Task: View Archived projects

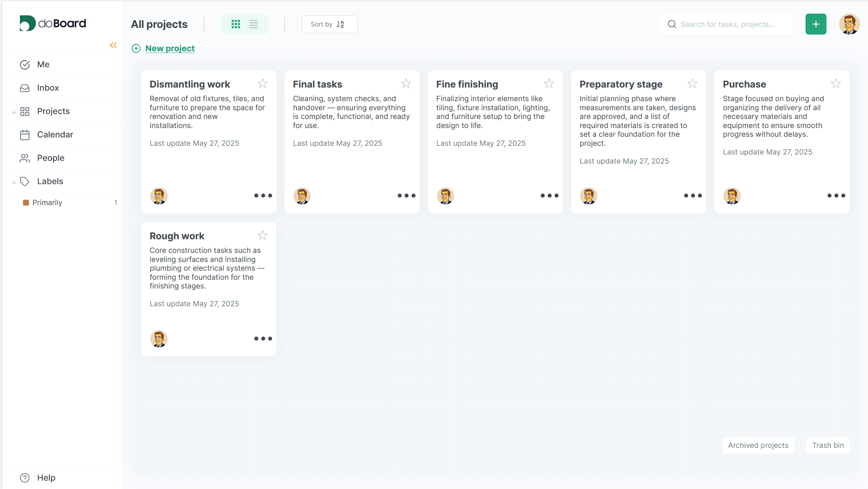Action: pos(758,445)
